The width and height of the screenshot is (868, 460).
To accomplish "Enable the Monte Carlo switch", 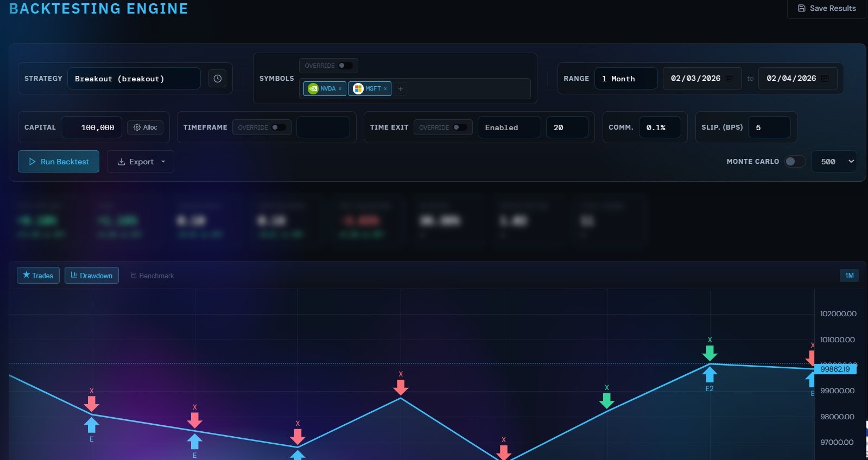I will (795, 162).
